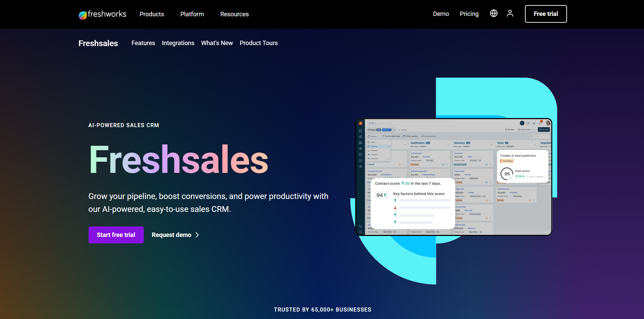Open the user account login icon
Image resolution: width=644 pixels, height=319 pixels.
[x=510, y=13]
